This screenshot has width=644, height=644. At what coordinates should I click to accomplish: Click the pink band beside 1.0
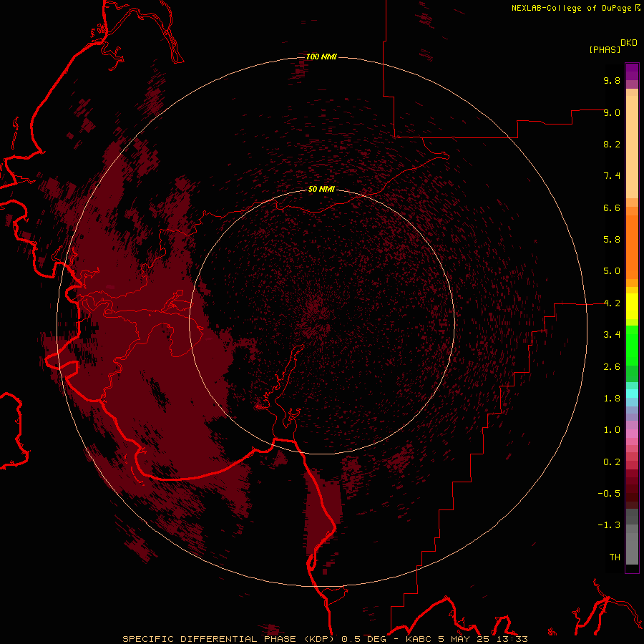tap(632, 434)
